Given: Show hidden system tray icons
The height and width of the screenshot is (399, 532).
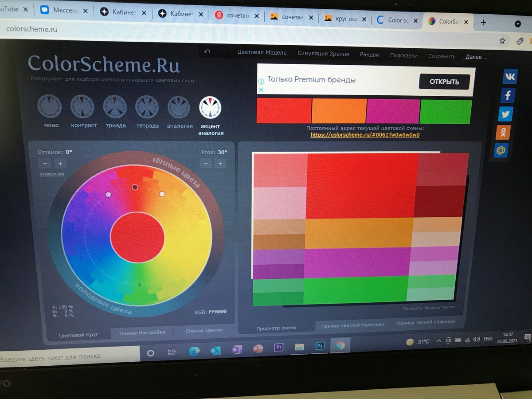Looking at the screenshot, I should [x=439, y=340].
